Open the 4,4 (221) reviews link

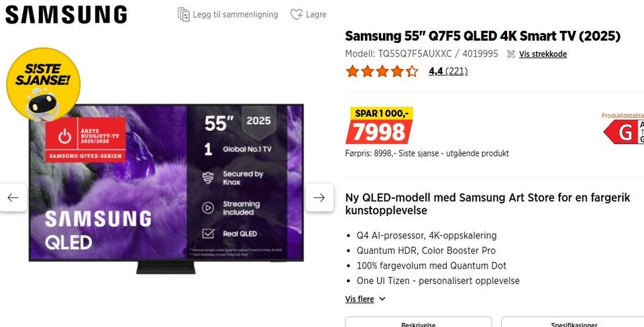point(448,71)
